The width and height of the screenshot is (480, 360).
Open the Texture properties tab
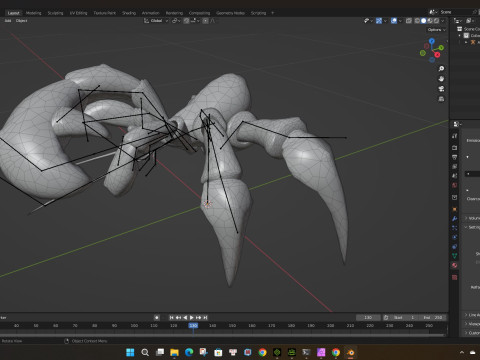tap(454, 277)
